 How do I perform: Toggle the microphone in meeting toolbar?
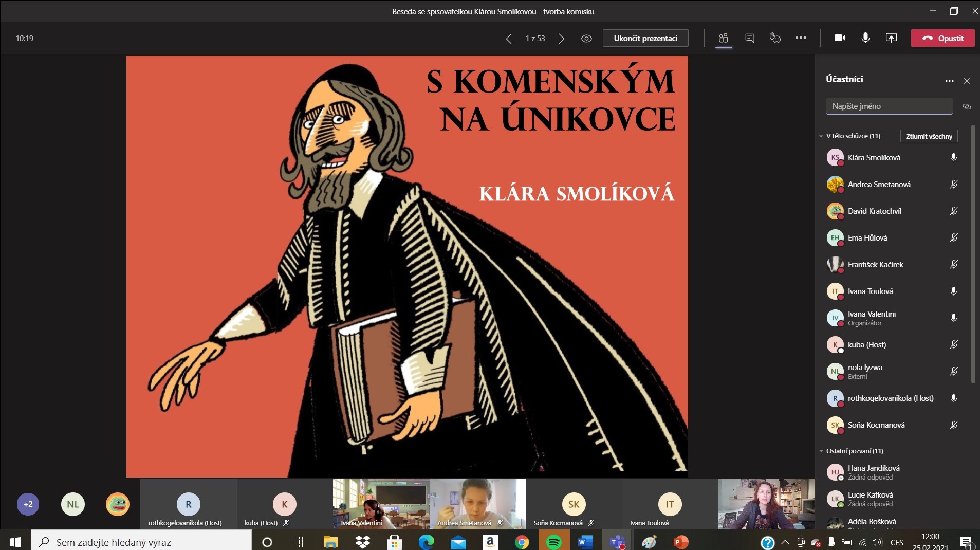865,38
